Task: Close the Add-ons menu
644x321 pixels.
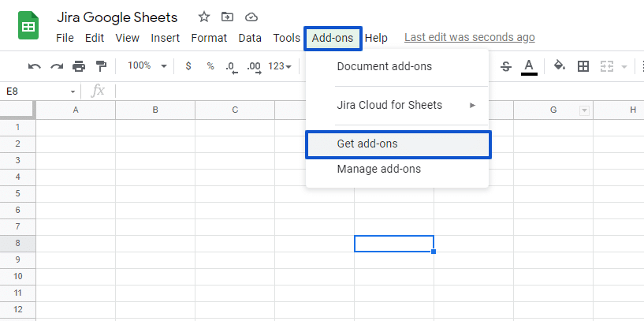Action: pos(333,38)
